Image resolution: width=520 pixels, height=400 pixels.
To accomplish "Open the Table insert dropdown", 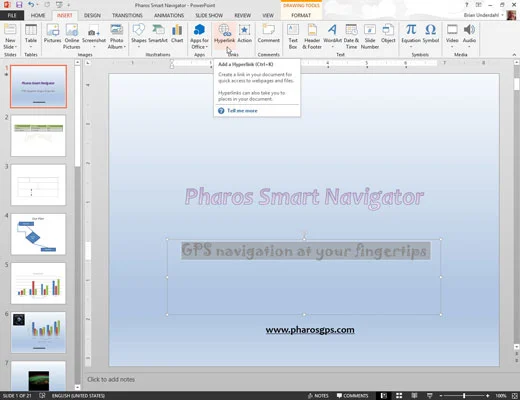I will 31,36.
